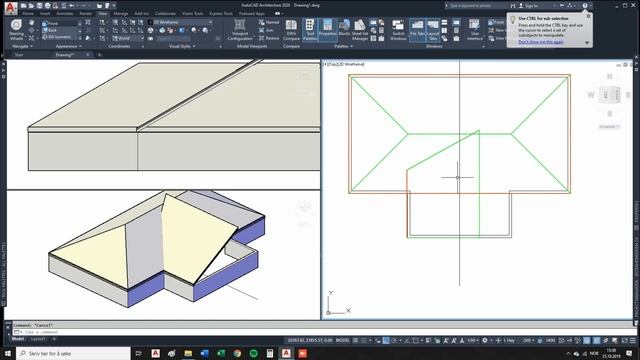This screenshot has width=640, height=360.
Task: Toggle the Properties palette button
Action: (x=327, y=30)
